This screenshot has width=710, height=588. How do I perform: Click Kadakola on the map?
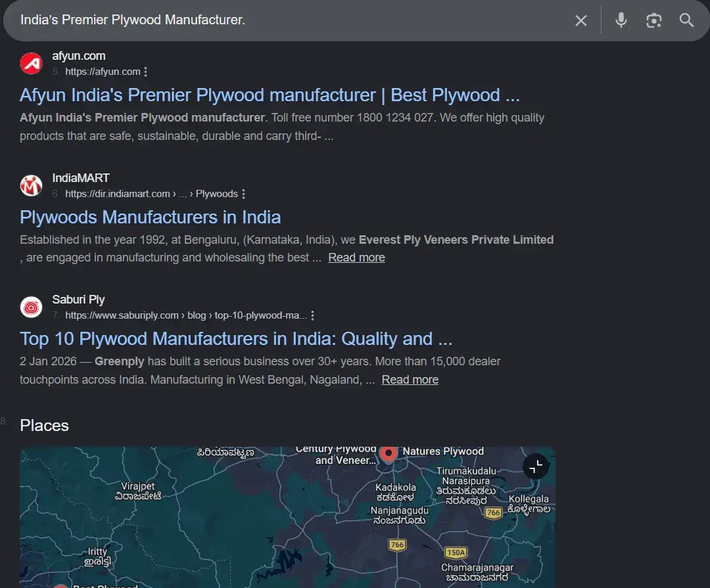395,493
